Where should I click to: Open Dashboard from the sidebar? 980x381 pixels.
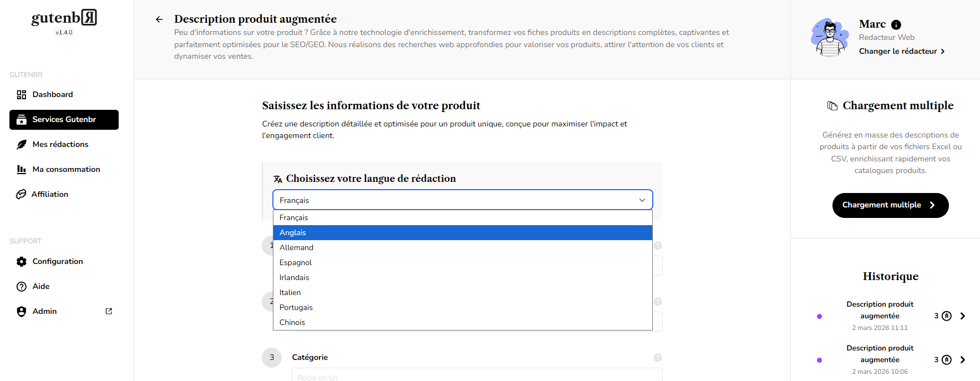coord(52,95)
